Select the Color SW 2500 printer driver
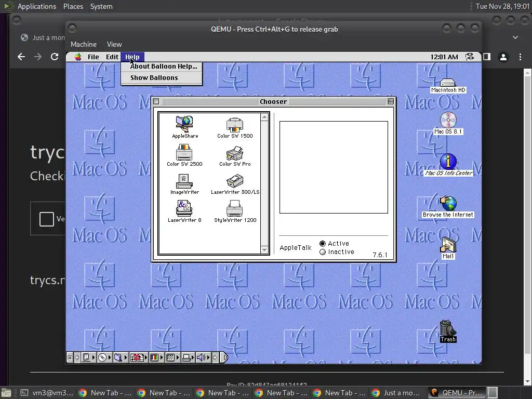The height and width of the screenshot is (399, 532). coord(184,155)
